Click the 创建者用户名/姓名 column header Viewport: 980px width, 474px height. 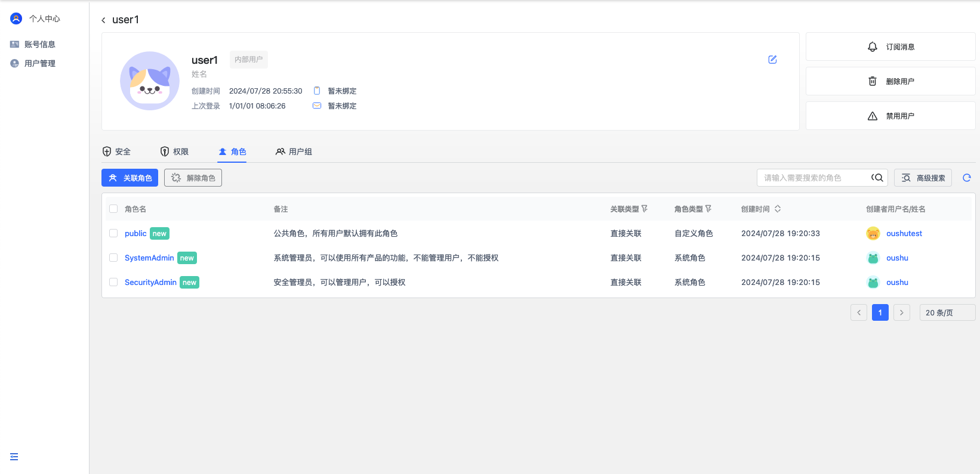(895, 209)
